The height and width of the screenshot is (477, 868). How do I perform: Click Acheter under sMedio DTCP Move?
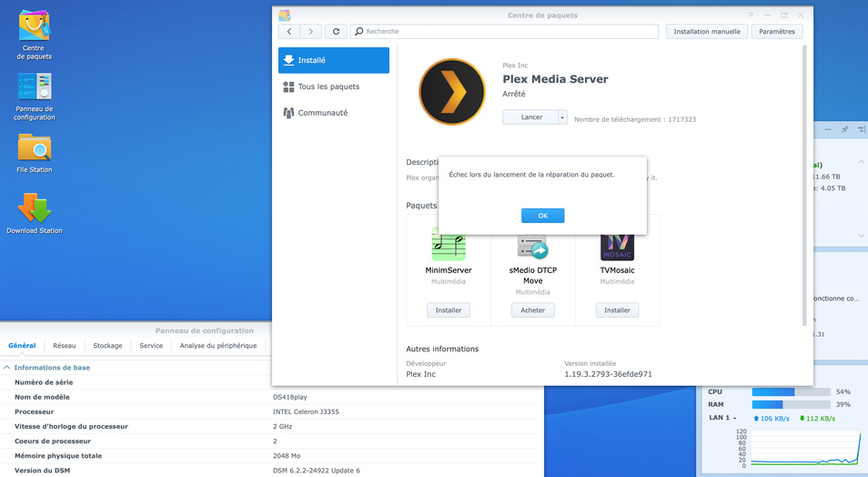pos(532,310)
